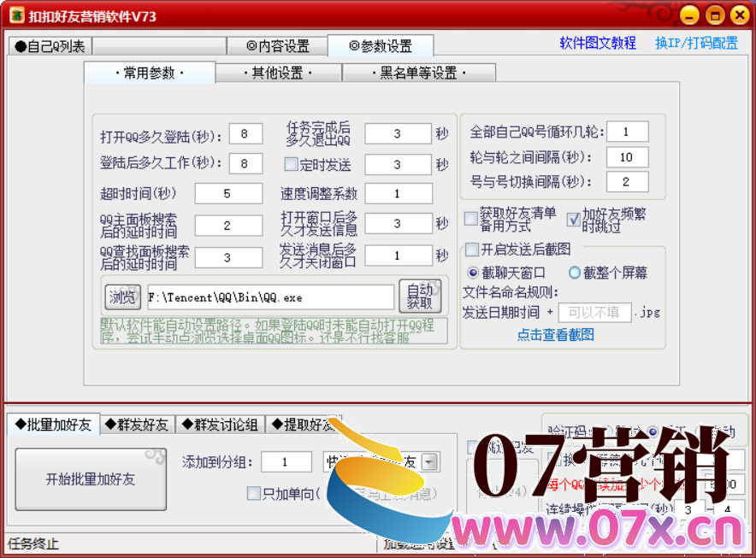Click the QQ.exe path field

270,297
